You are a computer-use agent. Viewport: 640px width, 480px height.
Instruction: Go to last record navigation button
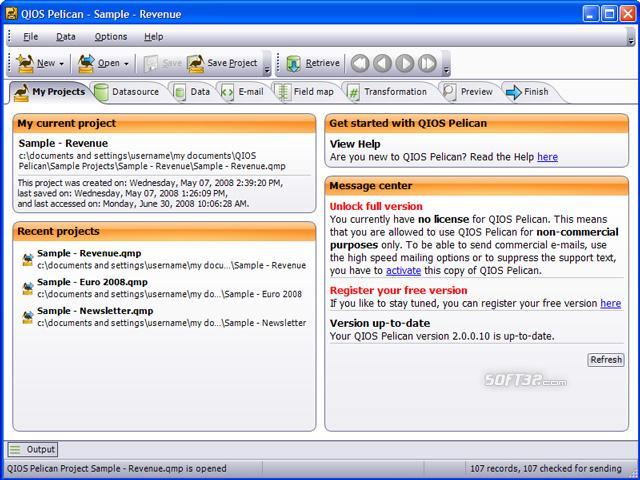pyautogui.click(x=427, y=63)
